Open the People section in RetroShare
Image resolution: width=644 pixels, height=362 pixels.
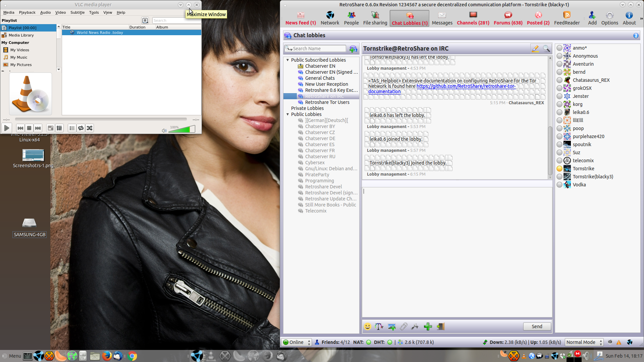(351, 18)
